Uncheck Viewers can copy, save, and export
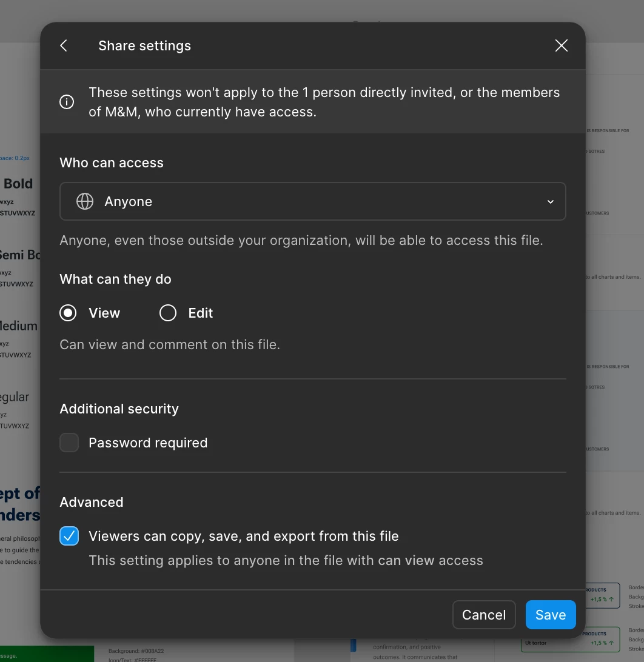This screenshot has width=644, height=662. pyautogui.click(x=69, y=536)
